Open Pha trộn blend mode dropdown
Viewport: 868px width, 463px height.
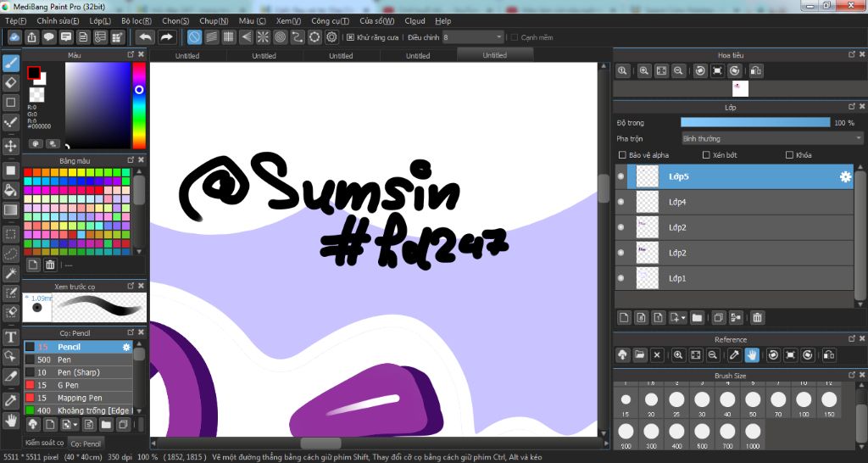(772, 138)
